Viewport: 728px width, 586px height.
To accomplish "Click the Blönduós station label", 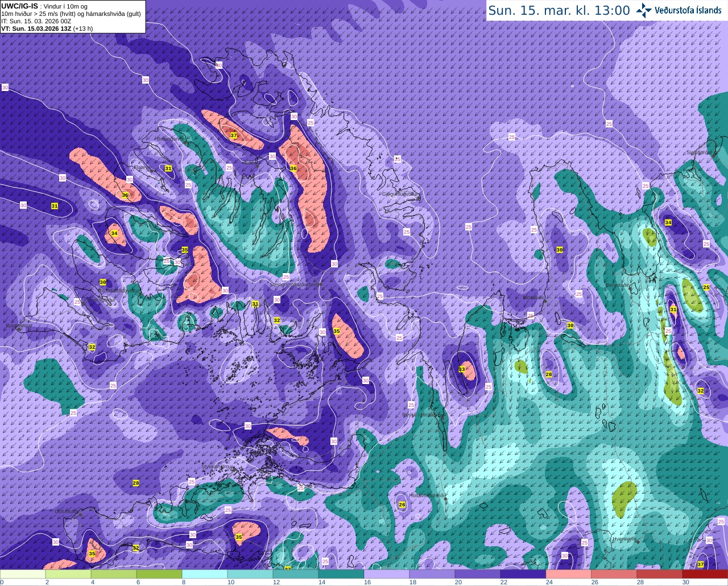I will (533, 298).
